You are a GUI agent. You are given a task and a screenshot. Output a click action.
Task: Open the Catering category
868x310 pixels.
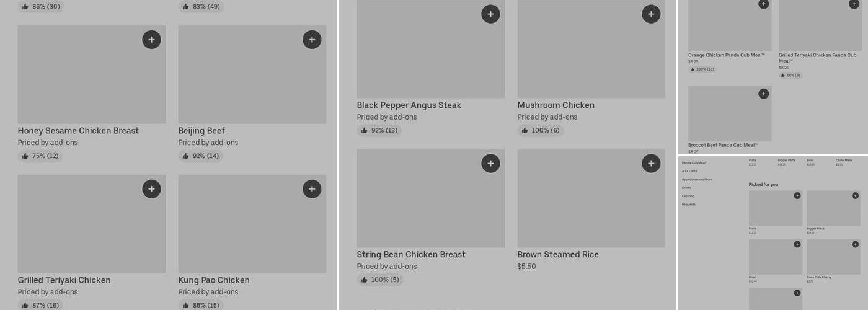point(688,196)
